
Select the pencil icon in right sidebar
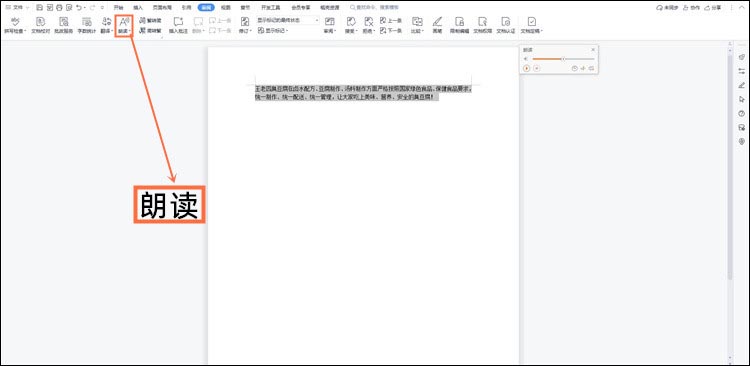(x=742, y=85)
